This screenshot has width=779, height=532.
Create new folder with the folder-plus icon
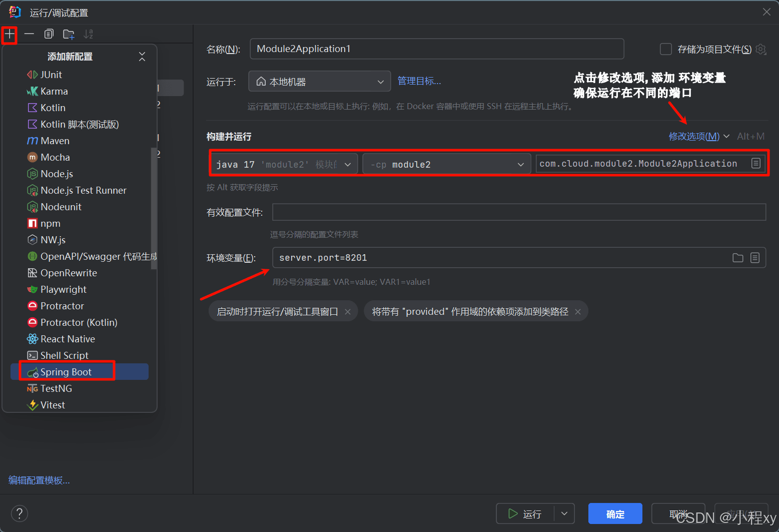[x=69, y=34]
